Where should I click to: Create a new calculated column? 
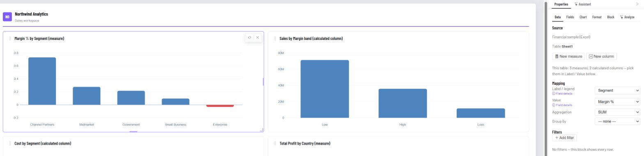tap(602, 56)
